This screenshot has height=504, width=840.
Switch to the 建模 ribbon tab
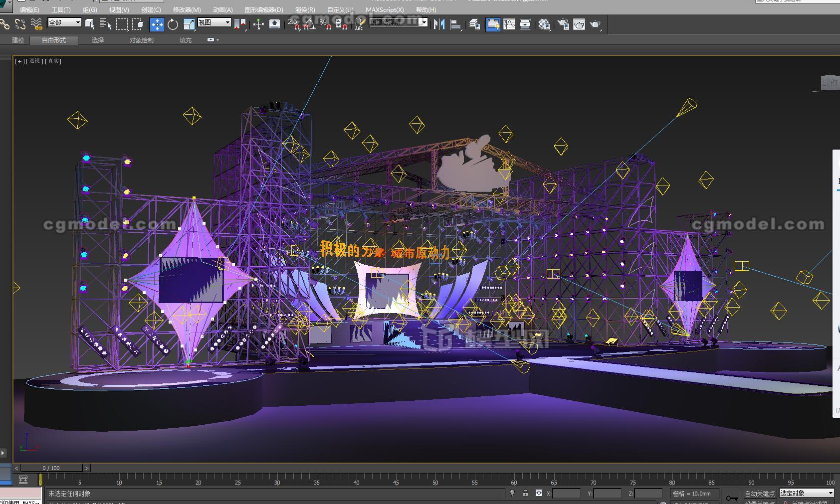[18, 40]
